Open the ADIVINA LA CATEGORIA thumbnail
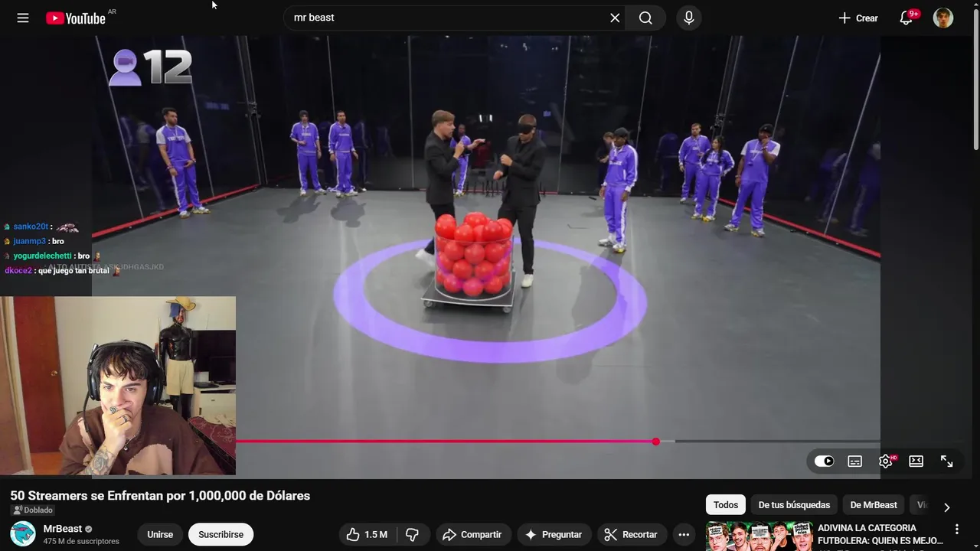 [x=759, y=536]
